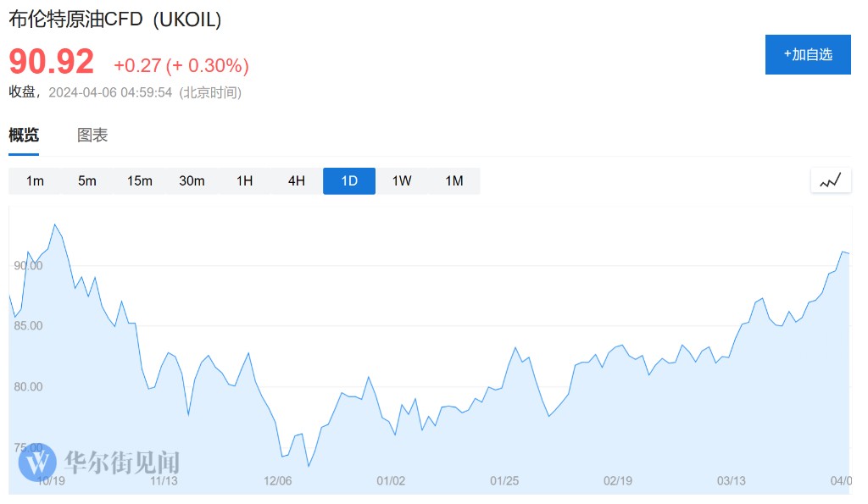Viewport: 868px width, 504px height.
Task: Click the line chart style icon
Action: coord(831,180)
